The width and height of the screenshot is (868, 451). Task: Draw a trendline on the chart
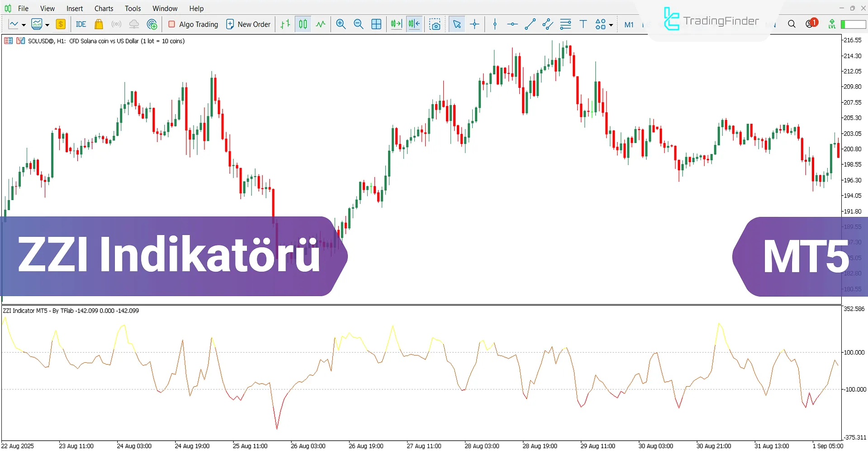click(x=530, y=24)
